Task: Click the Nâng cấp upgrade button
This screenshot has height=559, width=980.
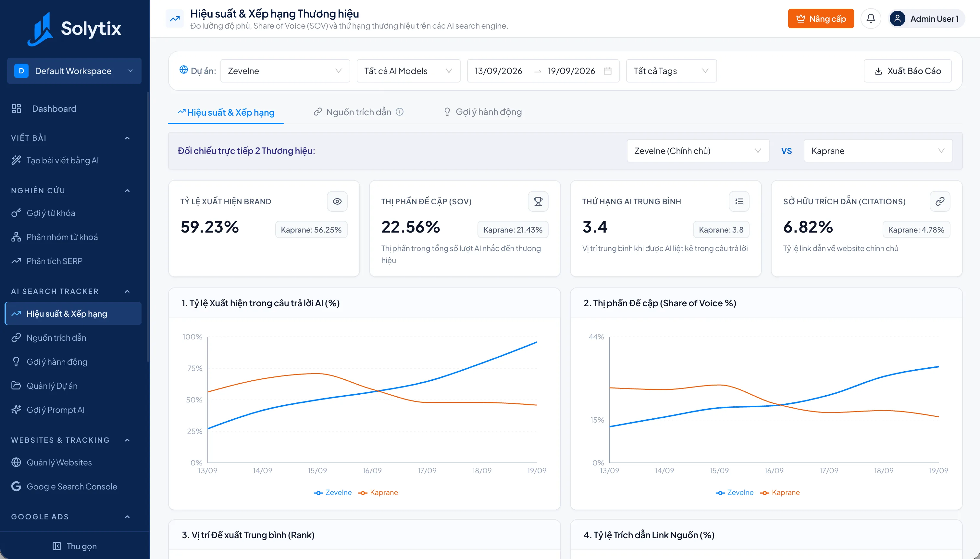Action: pos(821,19)
